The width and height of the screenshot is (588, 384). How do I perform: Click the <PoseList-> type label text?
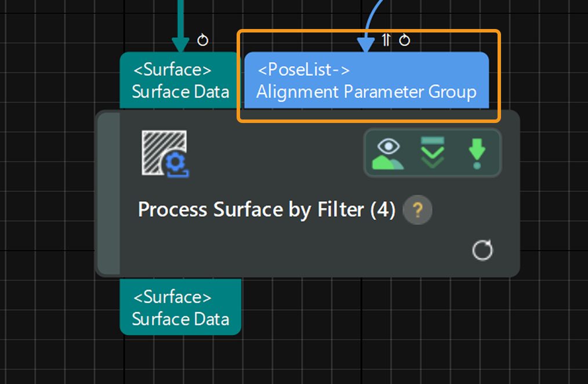click(x=304, y=70)
